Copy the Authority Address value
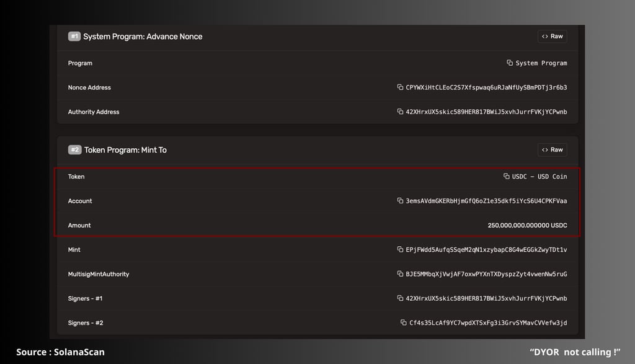The image size is (635, 364). point(400,112)
